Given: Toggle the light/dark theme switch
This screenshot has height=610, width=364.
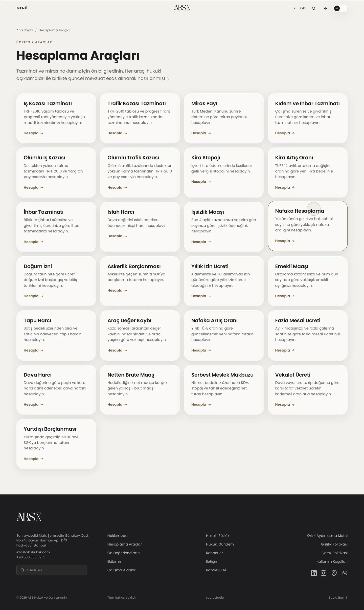Looking at the screenshot, I should pos(340,8).
